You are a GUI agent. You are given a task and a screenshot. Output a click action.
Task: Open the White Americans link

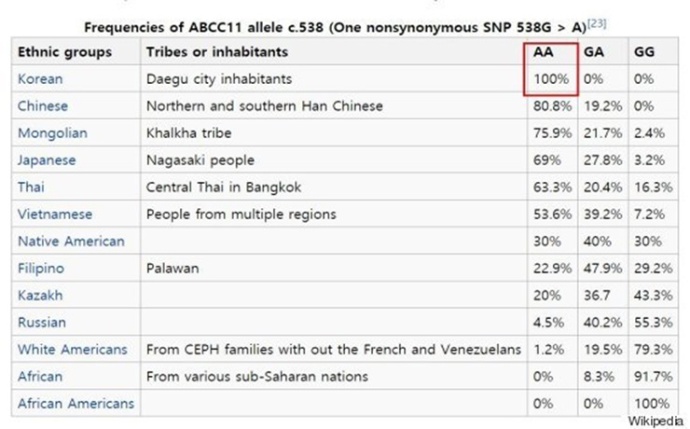pos(72,349)
